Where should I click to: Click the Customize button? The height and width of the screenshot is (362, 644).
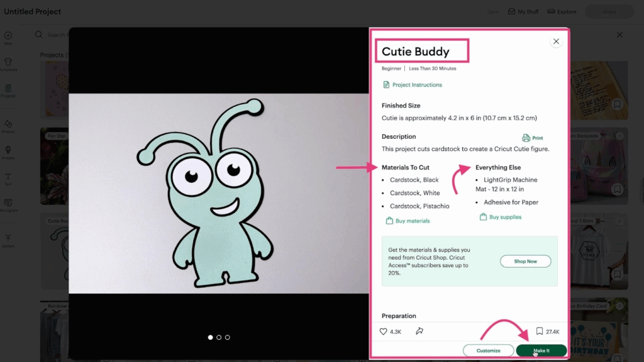[488, 351]
